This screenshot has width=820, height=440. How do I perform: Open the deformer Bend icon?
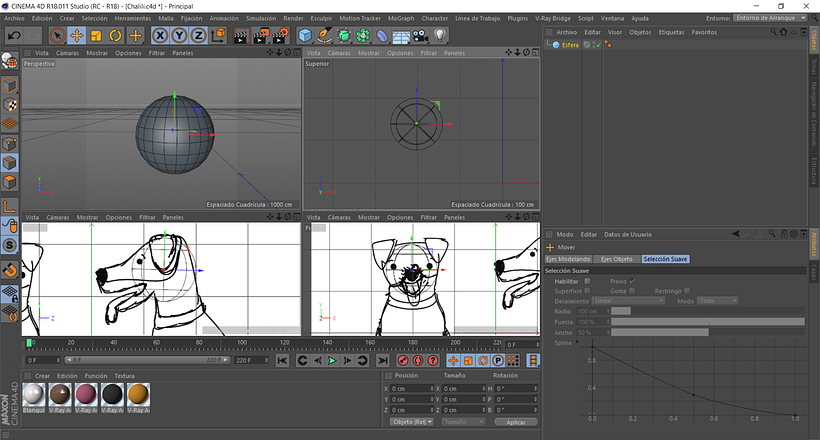382,36
